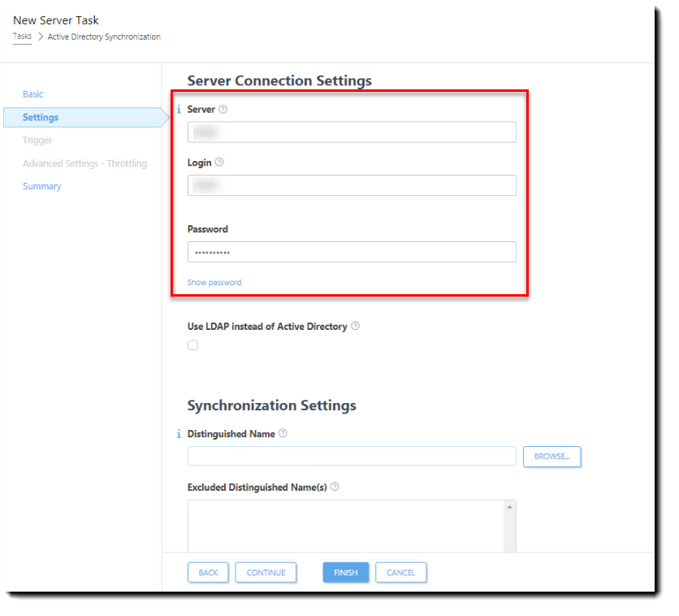
Task: Click the info icon beside Server
Action: [178, 109]
